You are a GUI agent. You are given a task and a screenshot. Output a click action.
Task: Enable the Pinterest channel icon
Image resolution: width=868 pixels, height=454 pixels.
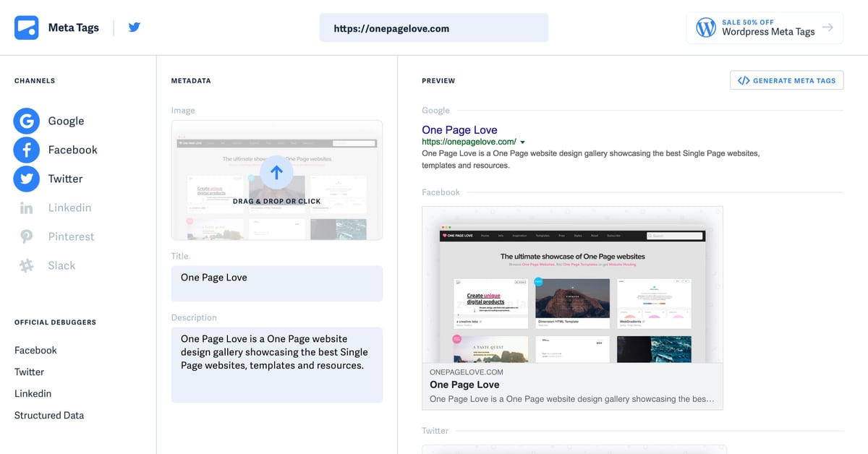click(x=27, y=236)
